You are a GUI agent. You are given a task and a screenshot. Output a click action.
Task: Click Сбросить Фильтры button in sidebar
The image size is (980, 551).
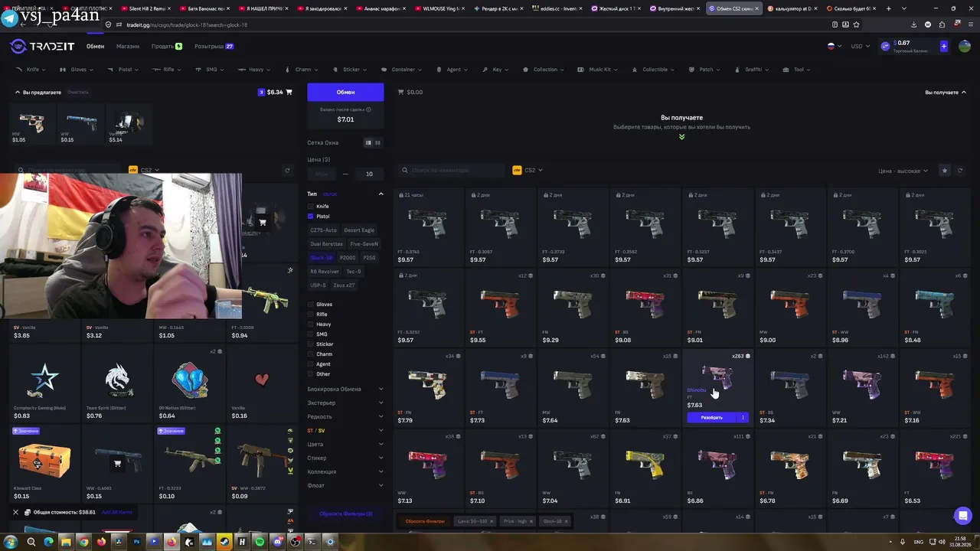pyautogui.click(x=345, y=514)
